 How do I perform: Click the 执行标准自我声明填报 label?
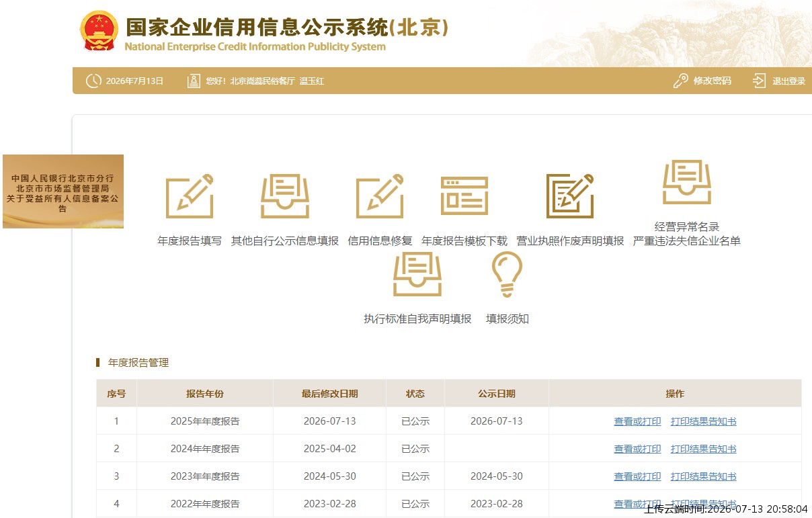click(417, 318)
